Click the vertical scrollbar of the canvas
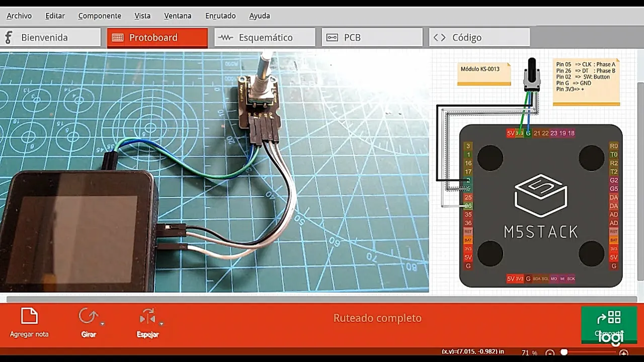The height and width of the screenshot is (362, 644). [640, 181]
